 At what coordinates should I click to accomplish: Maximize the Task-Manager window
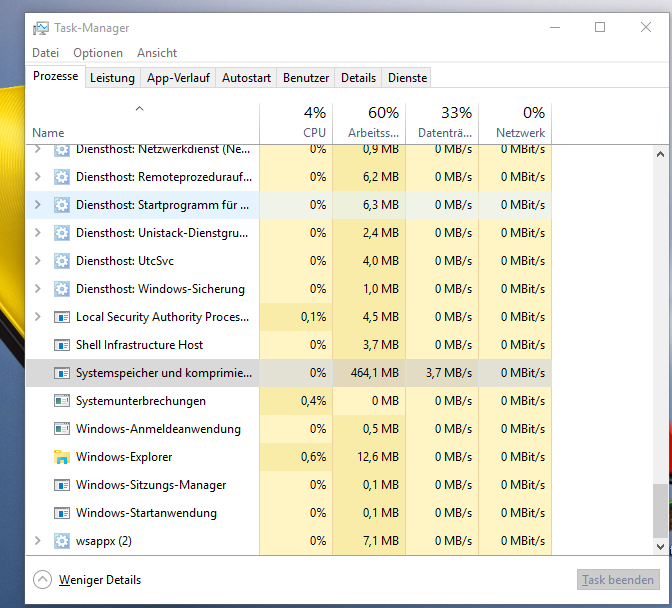pyautogui.click(x=600, y=27)
